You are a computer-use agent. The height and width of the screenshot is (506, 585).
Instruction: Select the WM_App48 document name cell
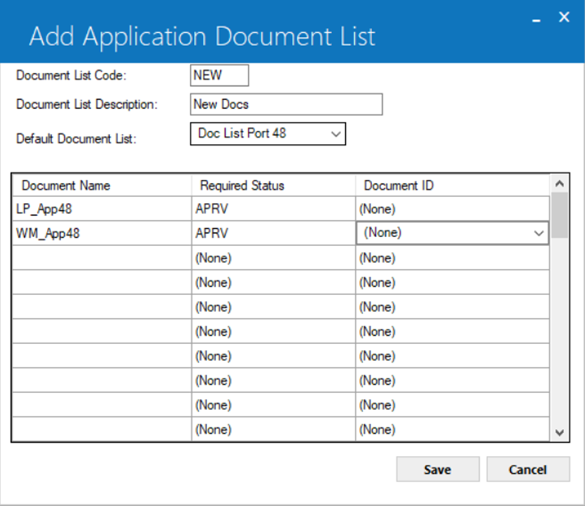click(x=102, y=233)
